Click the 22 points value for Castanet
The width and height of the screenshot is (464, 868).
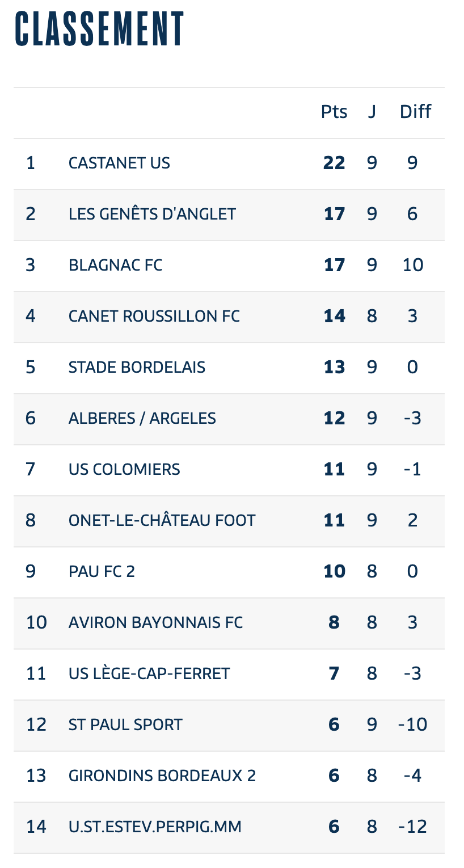(x=334, y=163)
